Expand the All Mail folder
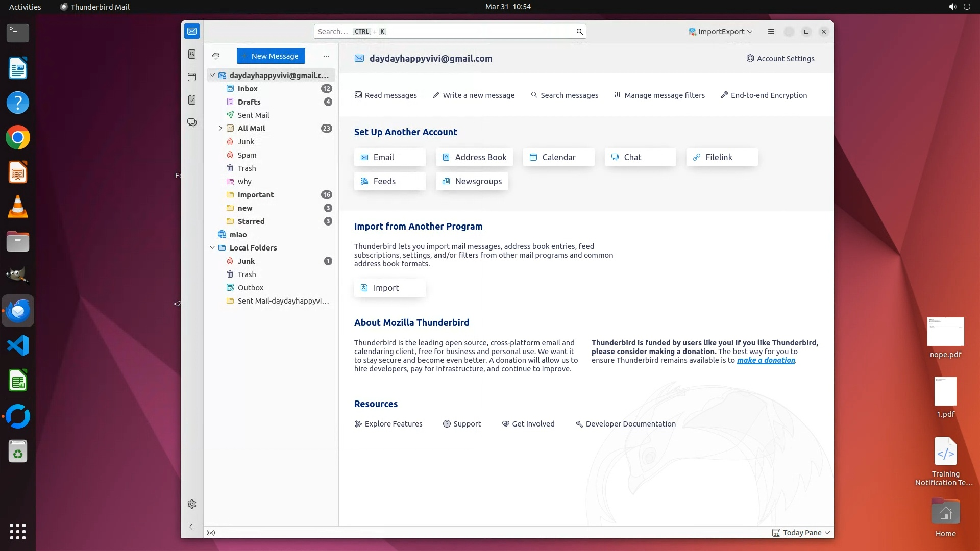Viewport: 980px width, 551px height. pos(220,129)
